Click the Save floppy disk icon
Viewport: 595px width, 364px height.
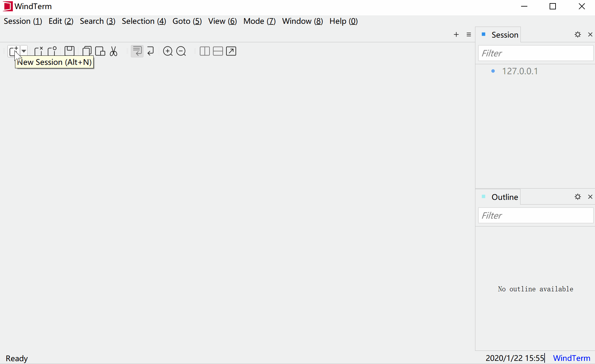[69, 51]
